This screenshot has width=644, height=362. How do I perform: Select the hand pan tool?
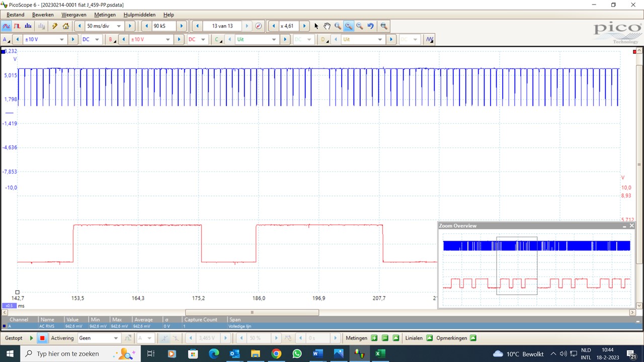tap(327, 26)
